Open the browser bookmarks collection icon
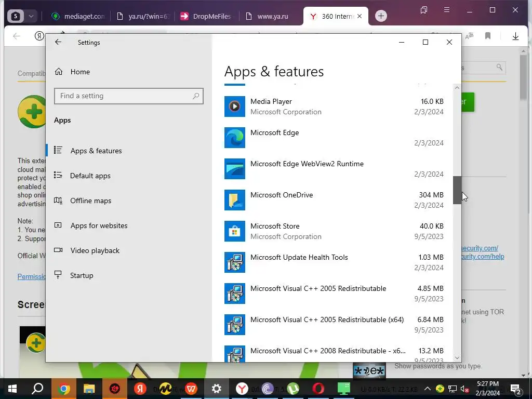The width and height of the screenshot is (532, 399). click(424, 10)
